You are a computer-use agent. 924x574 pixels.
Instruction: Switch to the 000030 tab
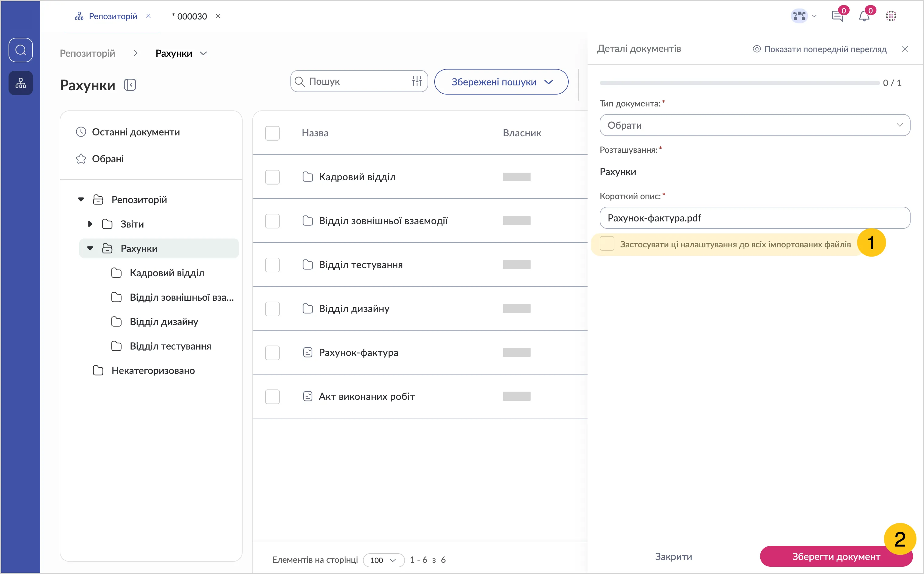click(192, 16)
